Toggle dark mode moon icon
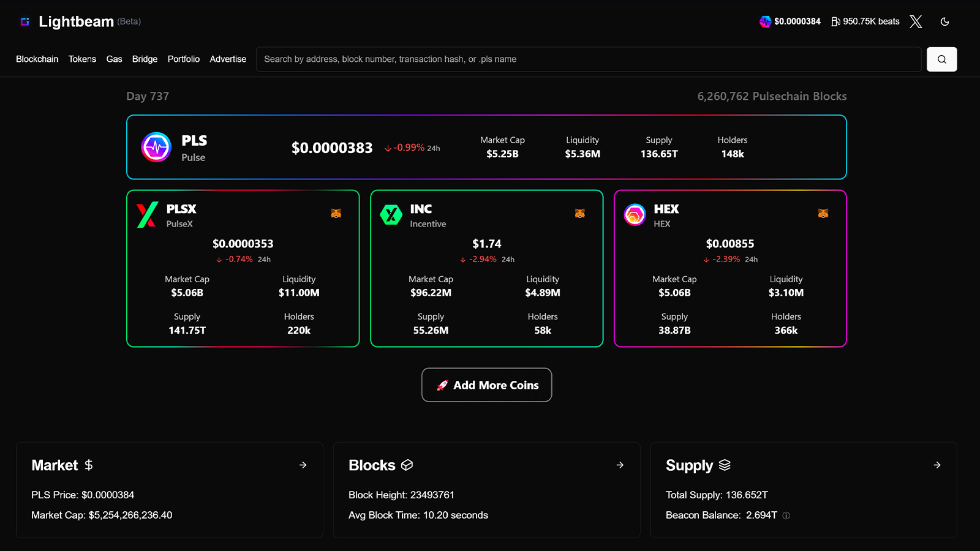980x551 pixels. (x=945, y=21)
